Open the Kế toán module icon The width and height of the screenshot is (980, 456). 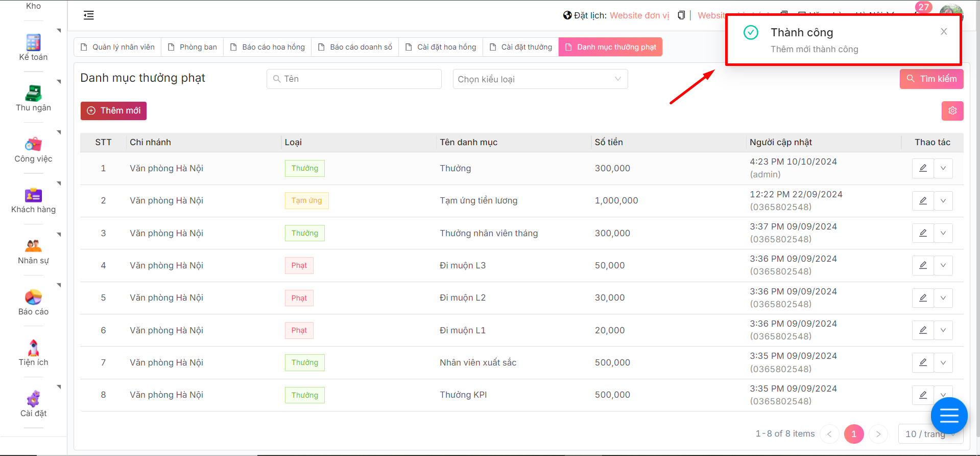click(33, 42)
